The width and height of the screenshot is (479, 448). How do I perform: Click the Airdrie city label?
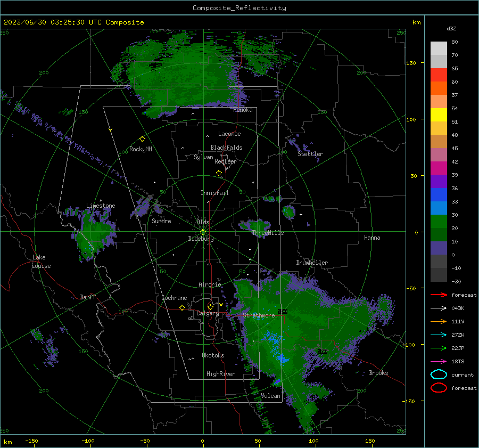(210, 284)
